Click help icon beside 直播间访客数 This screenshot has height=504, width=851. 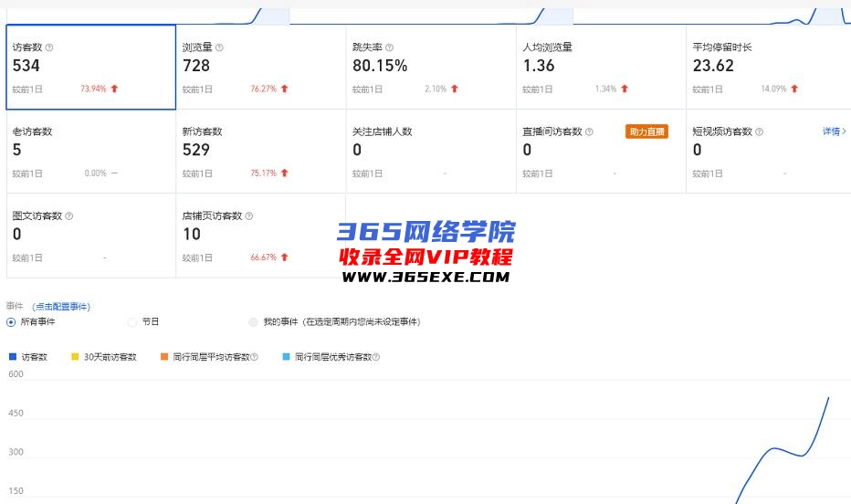coord(589,131)
